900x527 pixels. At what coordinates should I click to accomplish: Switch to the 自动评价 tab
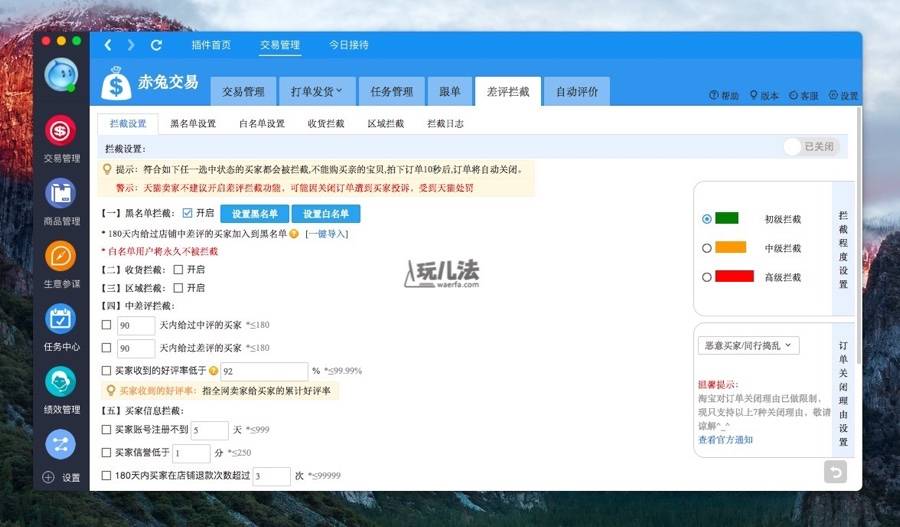coord(577,91)
